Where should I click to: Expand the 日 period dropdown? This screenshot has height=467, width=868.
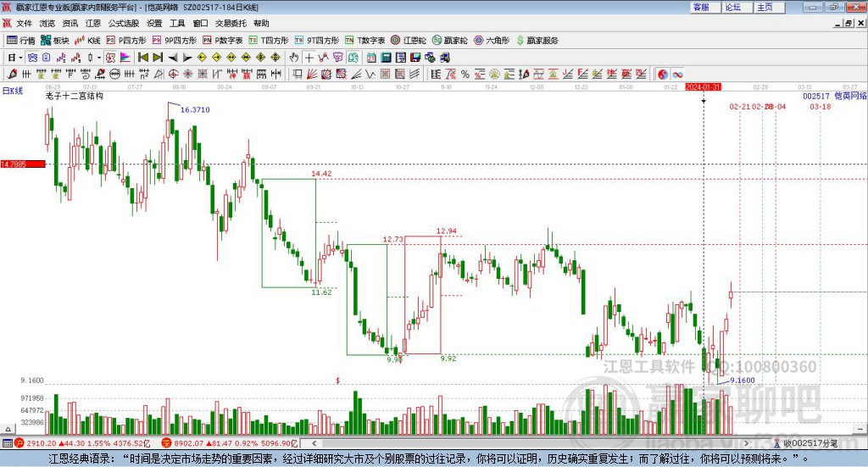click(20, 58)
